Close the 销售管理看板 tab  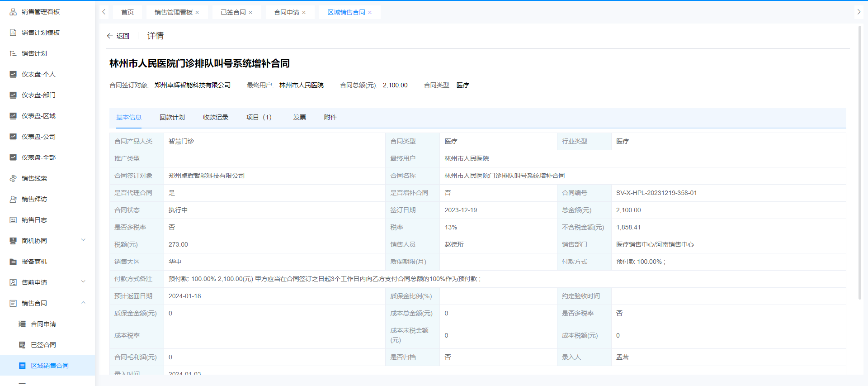(x=197, y=13)
